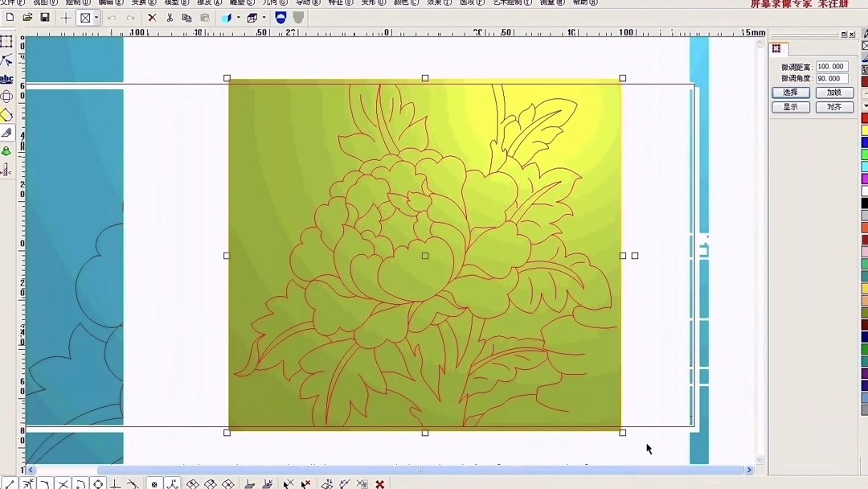Create a new document
The width and height of the screenshot is (868, 489).
click(x=10, y=17)
